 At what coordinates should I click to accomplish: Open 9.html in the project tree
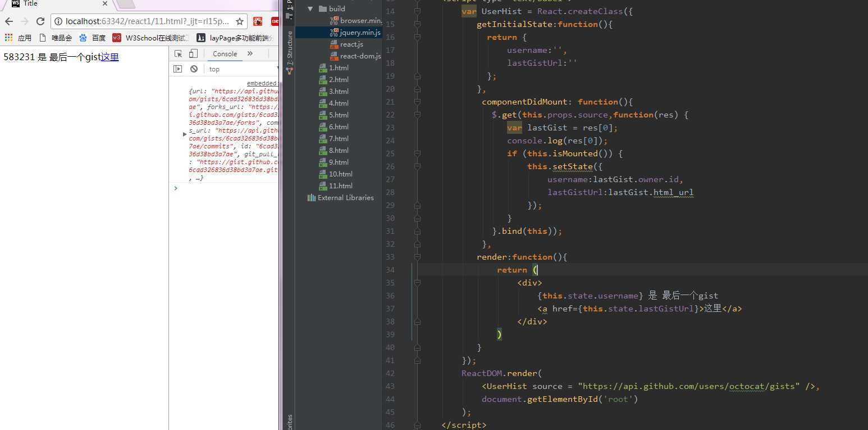point(334,162)
